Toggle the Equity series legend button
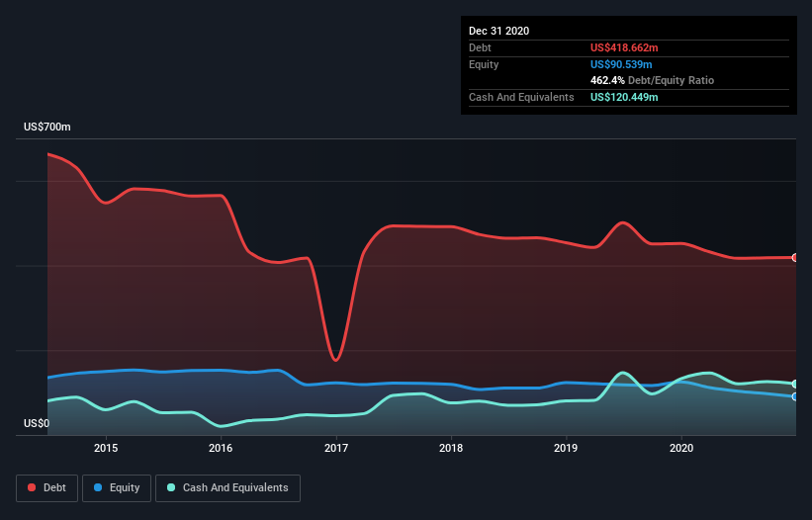The width and height of the screenshot is (812, 520). pyautogui.click(x=117, y=488)
